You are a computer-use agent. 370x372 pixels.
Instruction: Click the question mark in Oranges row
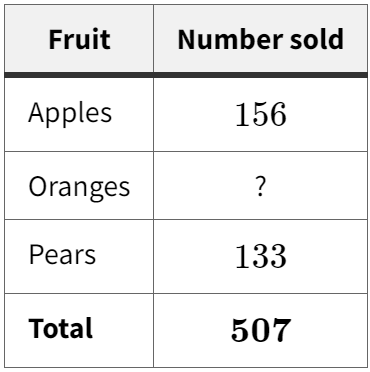click(261, 186)
